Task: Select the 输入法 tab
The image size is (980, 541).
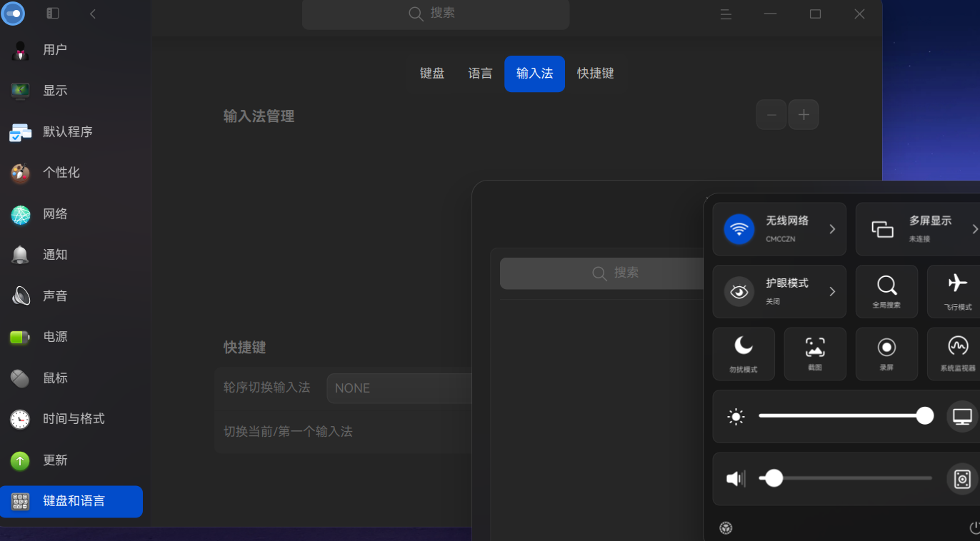Action: tap(534, 74)
